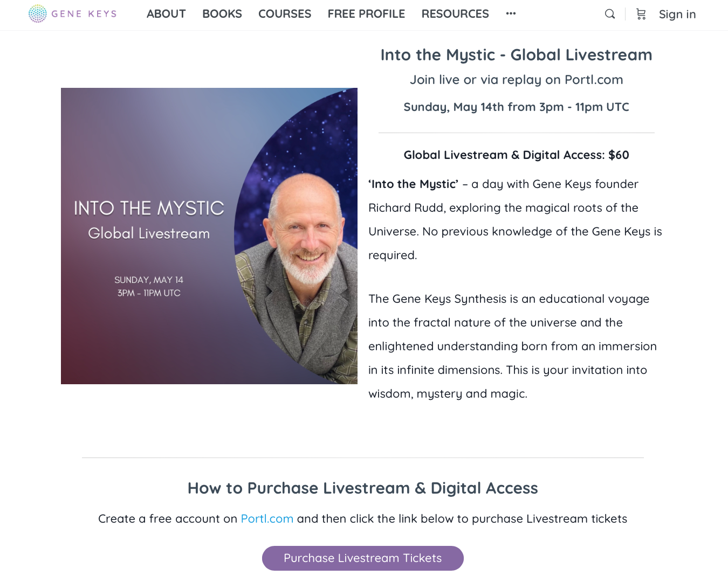This screenshot has height=582, width=728.
Task: Open FREE PROFILE page
Action: click(366, 14)
